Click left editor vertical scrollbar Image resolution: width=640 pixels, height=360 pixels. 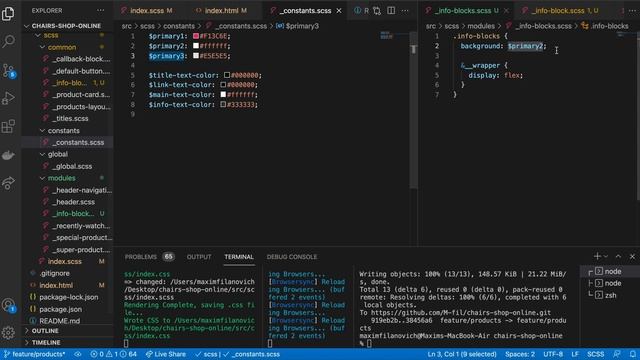point(413,110)
